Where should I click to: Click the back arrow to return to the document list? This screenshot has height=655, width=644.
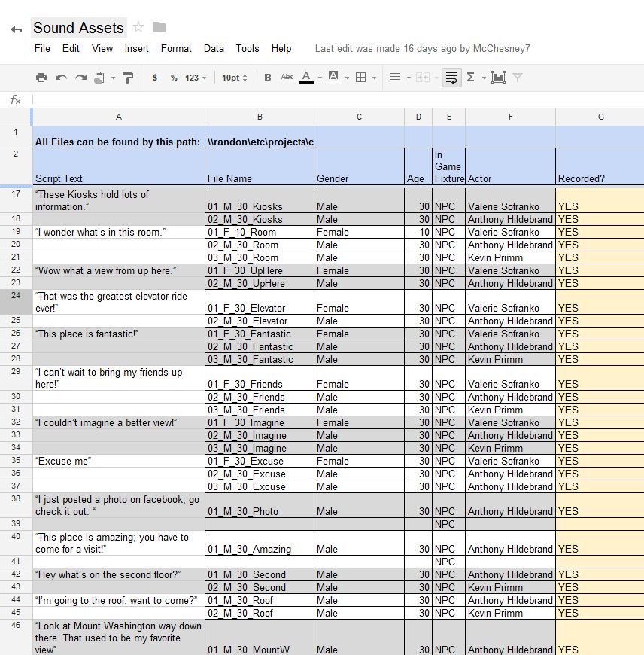click(x=17, y=29)
